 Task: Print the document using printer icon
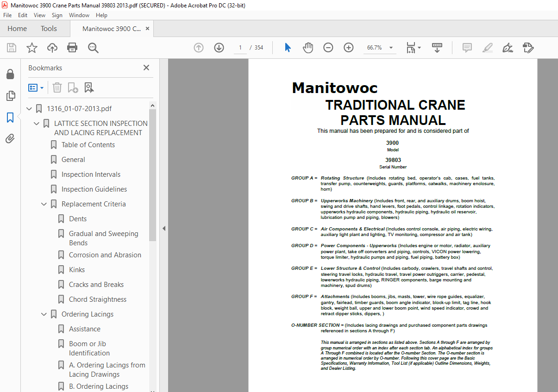(72, 48)
